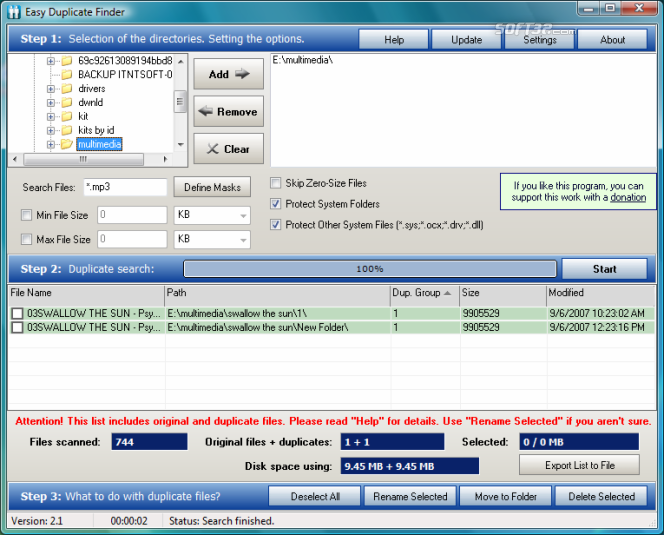Click folder icon next to kit
Viewport: 664px width, 535px height.
67,116
